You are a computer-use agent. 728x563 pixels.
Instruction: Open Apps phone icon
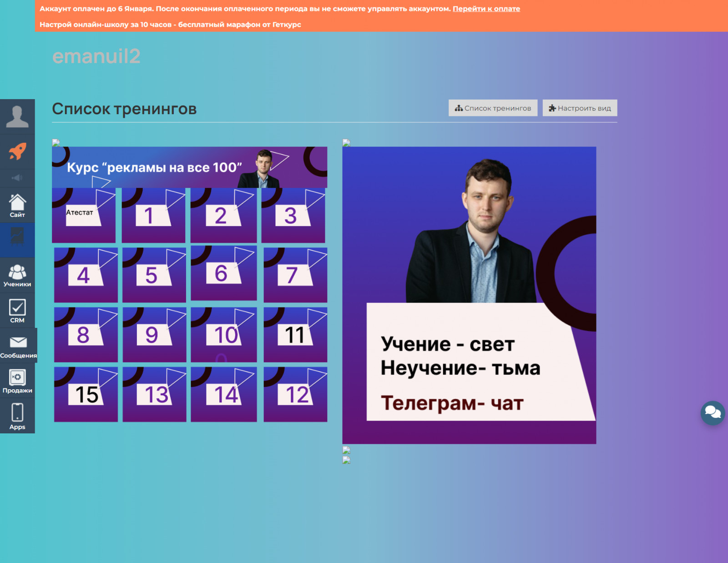[x=17, y=416]
